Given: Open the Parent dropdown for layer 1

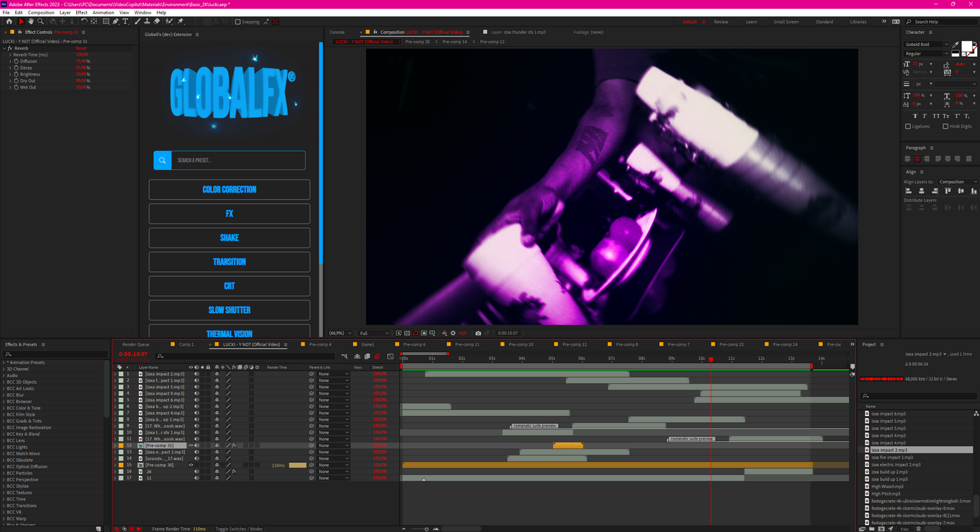Looking at the screenshot, I should tap(334, 373).
